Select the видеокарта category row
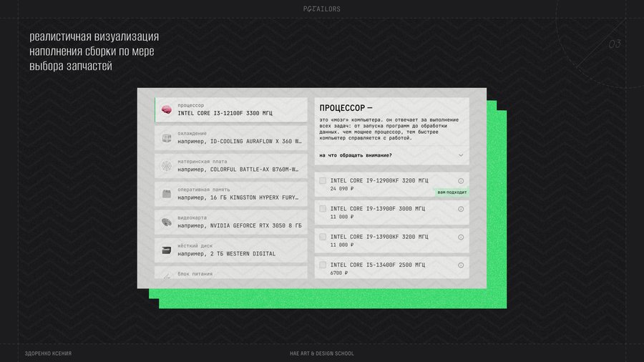The image size is (644, 362). click(x=231, y=222)
